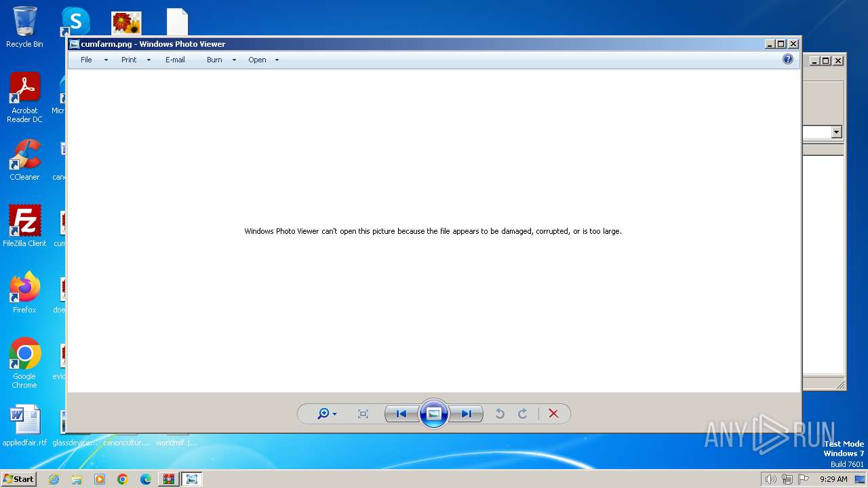Launch Edge from taskbar

146,479
